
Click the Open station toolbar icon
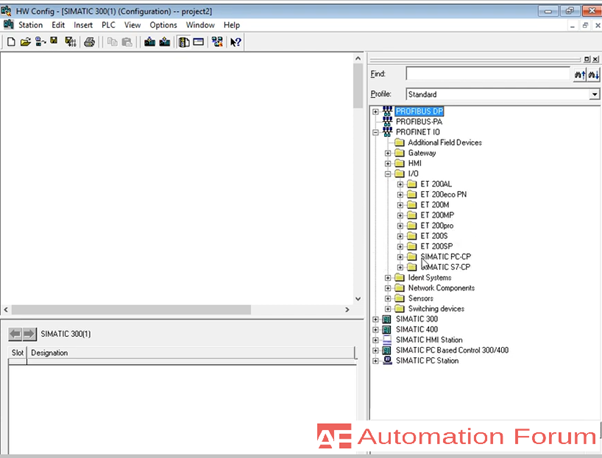pyautogui.click(x=25, y=42)
